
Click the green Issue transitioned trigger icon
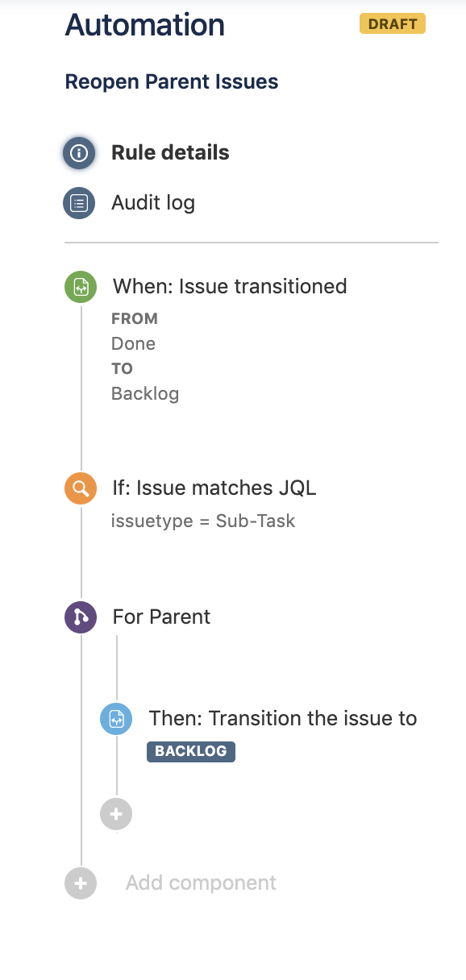click(79, 287)
